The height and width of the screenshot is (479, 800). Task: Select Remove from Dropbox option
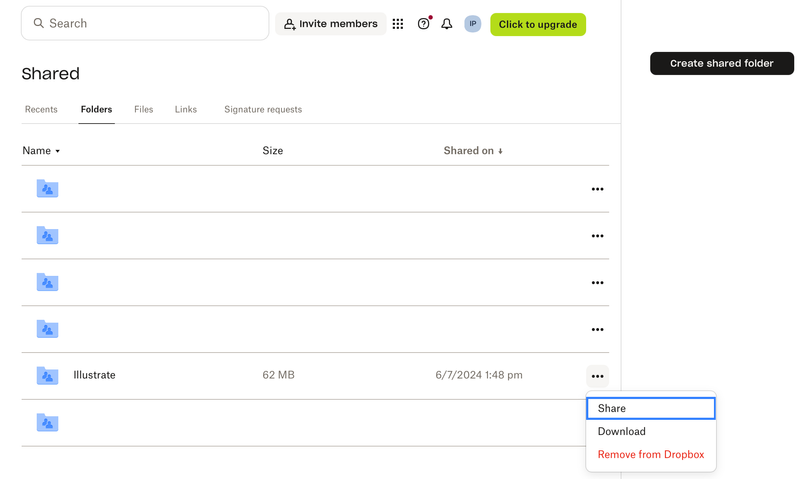650,454
